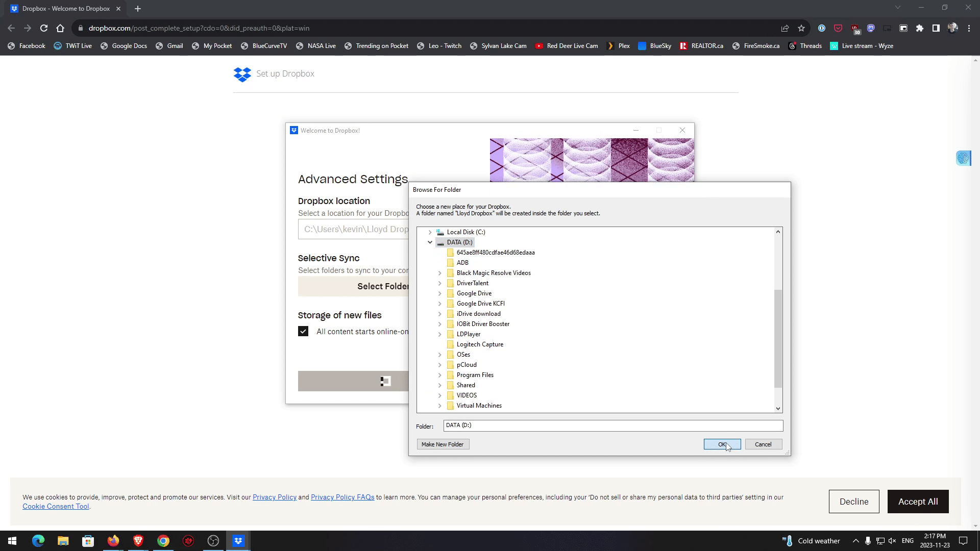
Task: Select the pCloud folder in the tree
Action: (x=467, y=365)
